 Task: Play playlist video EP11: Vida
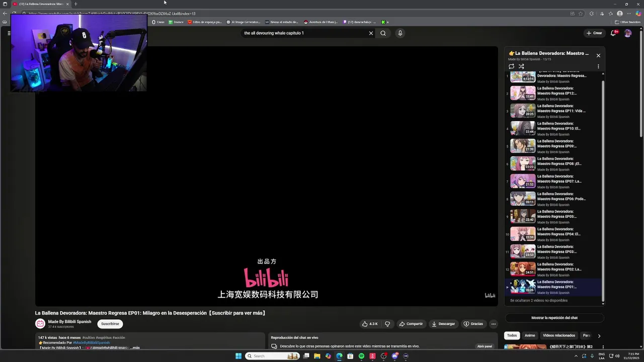tap(553, 111)
